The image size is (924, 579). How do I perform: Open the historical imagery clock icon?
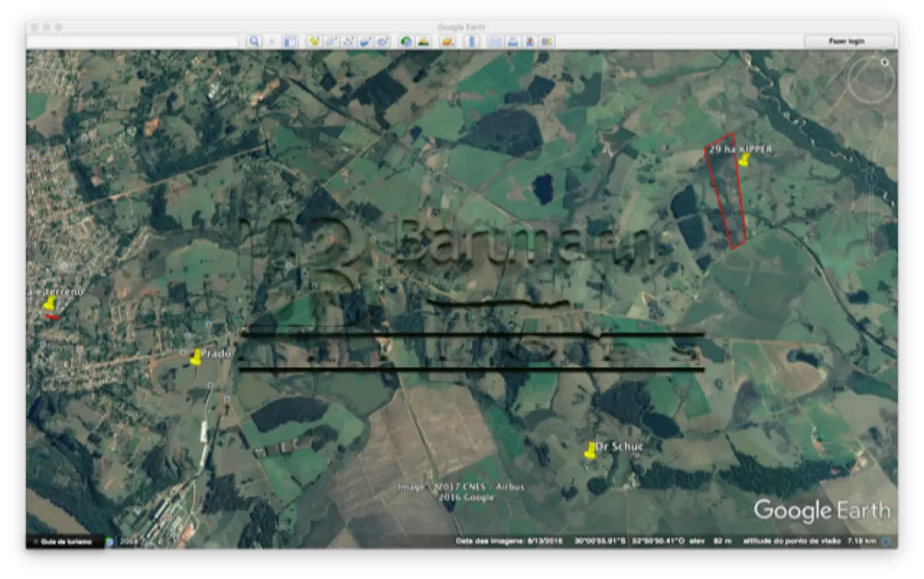(x=406, y=42)
